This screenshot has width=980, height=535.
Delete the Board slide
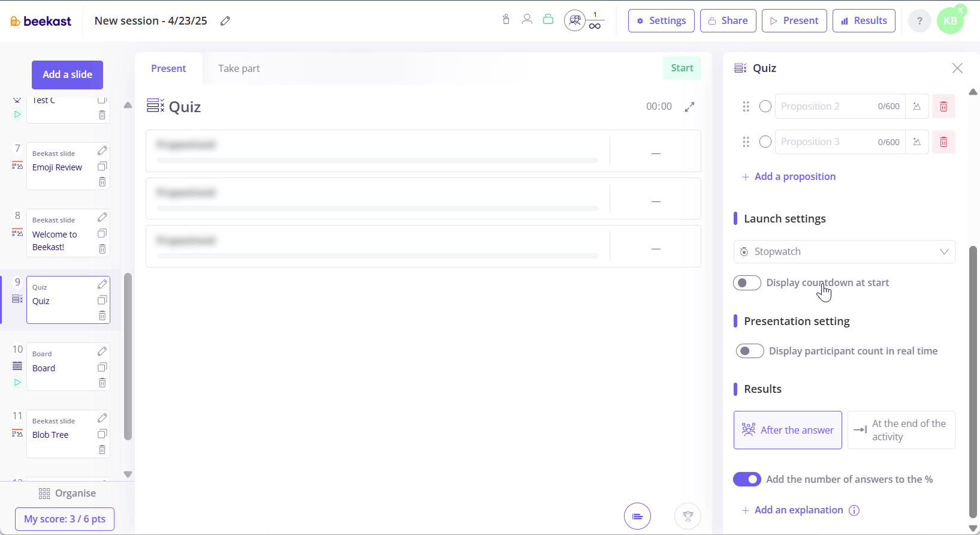(x=102, y=383)
